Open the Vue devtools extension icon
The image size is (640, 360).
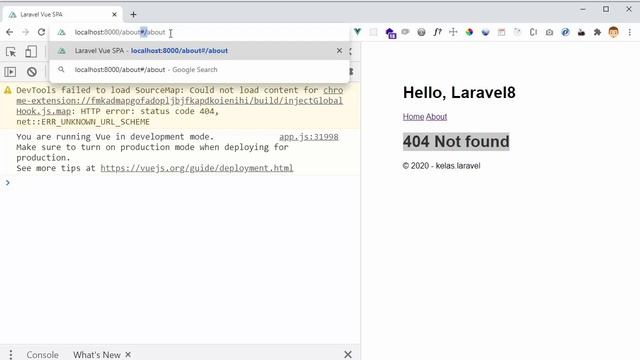coord(358,32)
